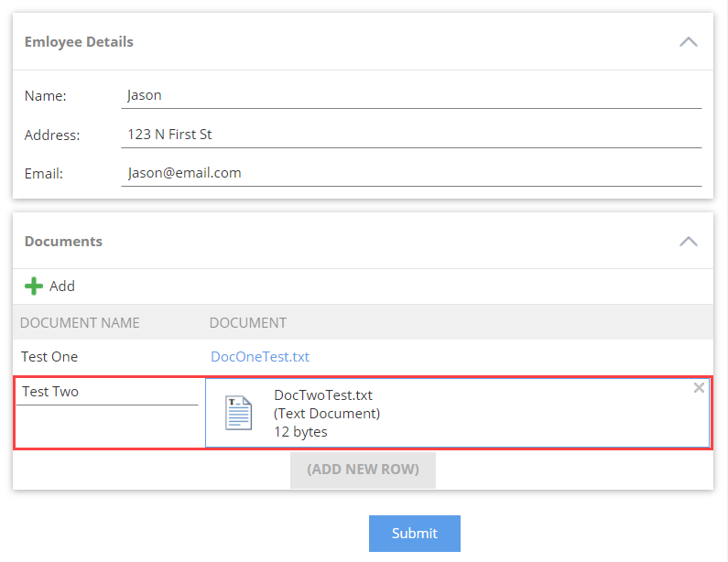Viewport: 728px width, 562px height.
Task: Click the Address input field
Action: (x=411, y=135)
